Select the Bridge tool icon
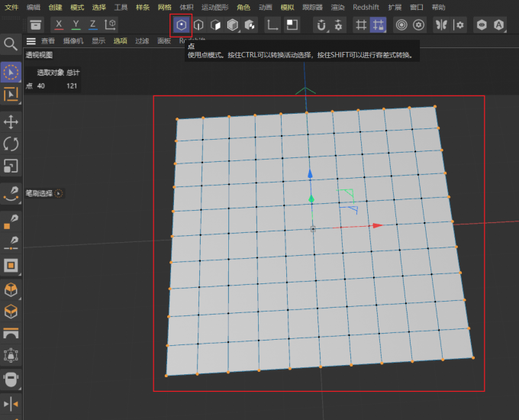The image size is (519, 420). click(x=11, y=333)
